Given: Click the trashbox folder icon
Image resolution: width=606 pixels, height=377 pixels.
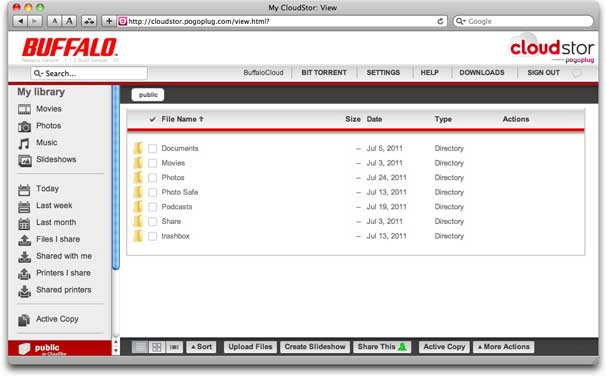Looking at the screenshot, I should coord(138,236).
